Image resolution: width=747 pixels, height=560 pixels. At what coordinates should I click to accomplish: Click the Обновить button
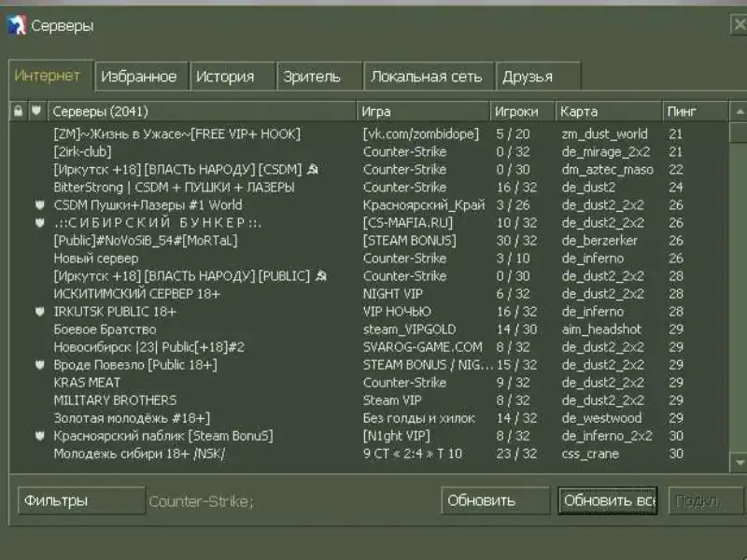tap(496, 500)
